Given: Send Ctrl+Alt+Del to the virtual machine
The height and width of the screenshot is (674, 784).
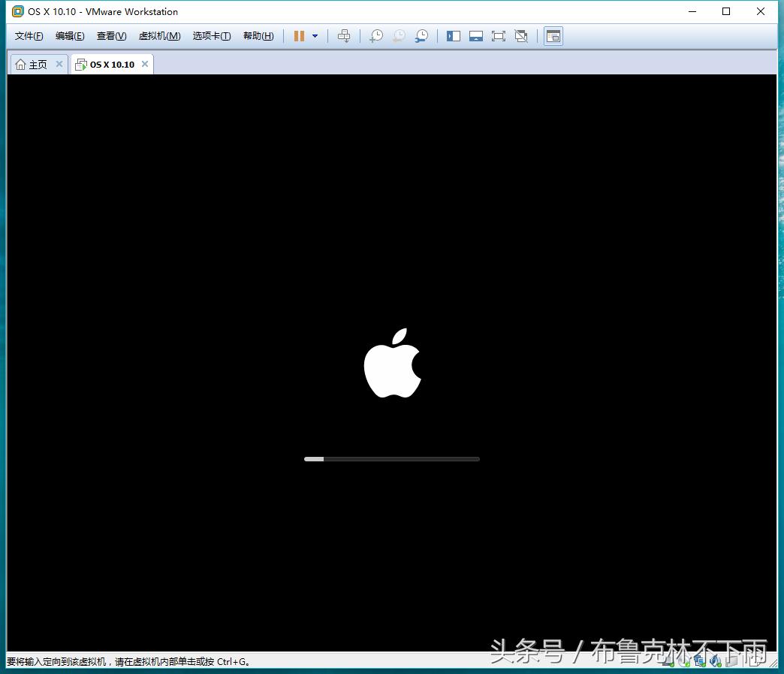Looking at the screenshot, I should click(344, 35).
